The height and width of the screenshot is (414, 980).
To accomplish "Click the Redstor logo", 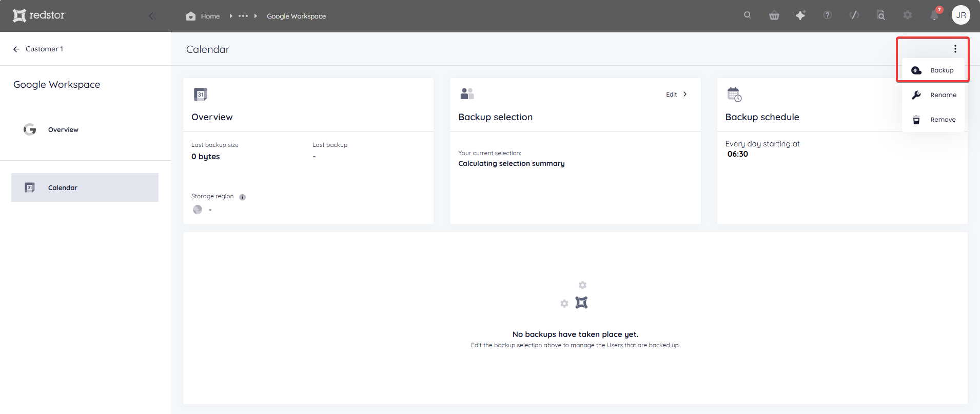I will (39, 15).
